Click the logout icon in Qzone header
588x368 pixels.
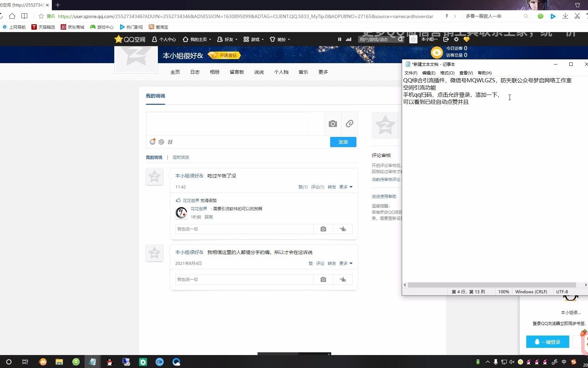[446, 39]
